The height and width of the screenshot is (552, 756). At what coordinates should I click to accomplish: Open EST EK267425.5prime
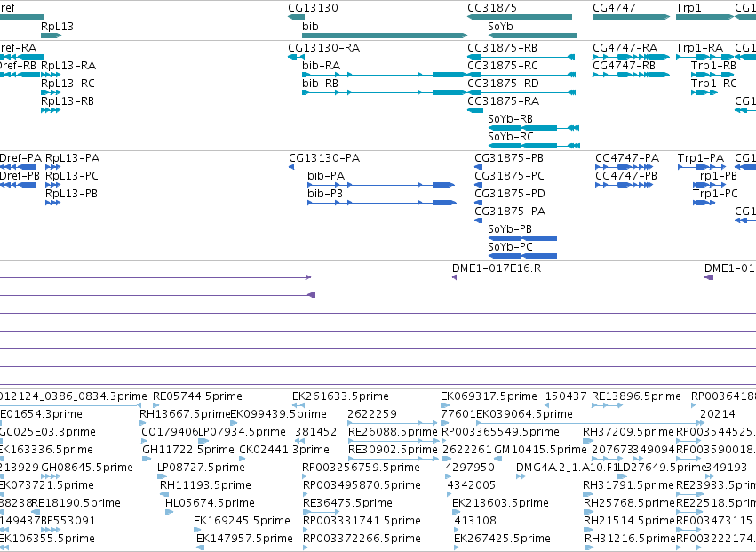pyautogui.click(x=502, y=539)
